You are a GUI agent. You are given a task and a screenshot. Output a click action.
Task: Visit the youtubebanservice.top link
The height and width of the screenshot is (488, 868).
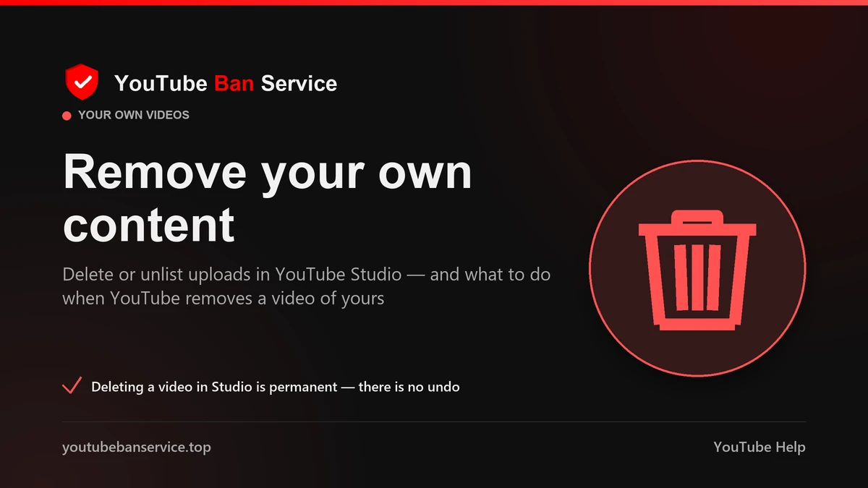[x=137, y=447]
